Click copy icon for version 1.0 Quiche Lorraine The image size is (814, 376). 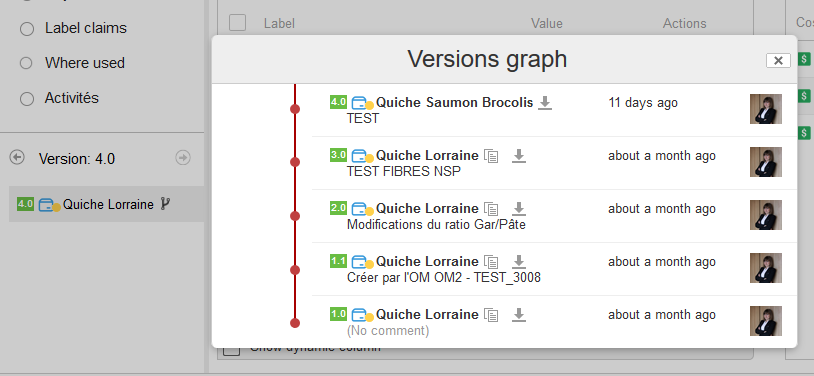[x=491, y=315]
